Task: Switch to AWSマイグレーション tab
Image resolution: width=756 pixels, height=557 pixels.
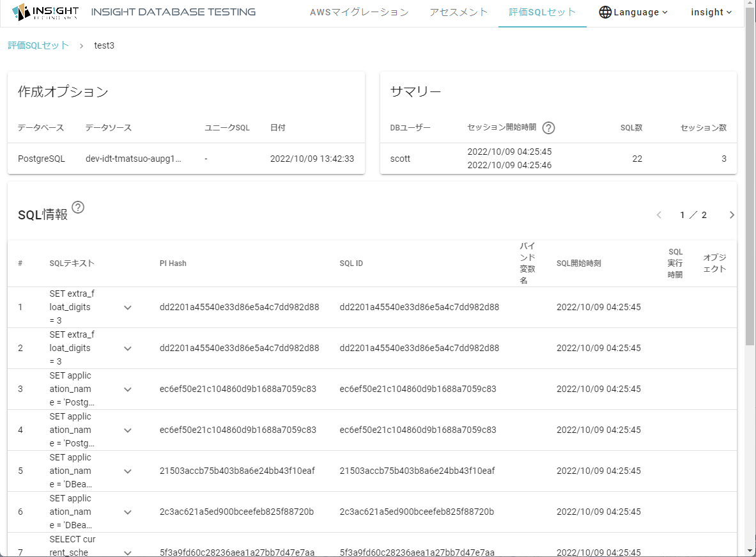Action: (359, 12)
